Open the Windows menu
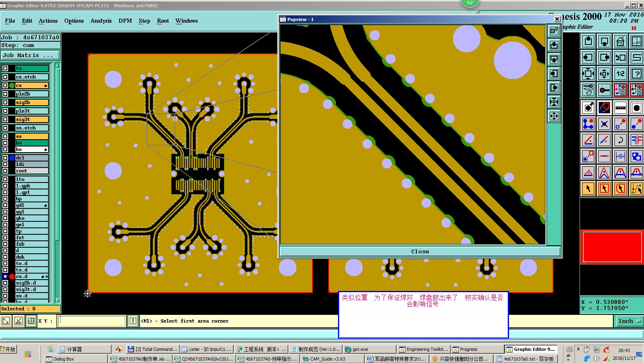Image resolution: width=644 pixels, height=363 pixels. [186, 21]
